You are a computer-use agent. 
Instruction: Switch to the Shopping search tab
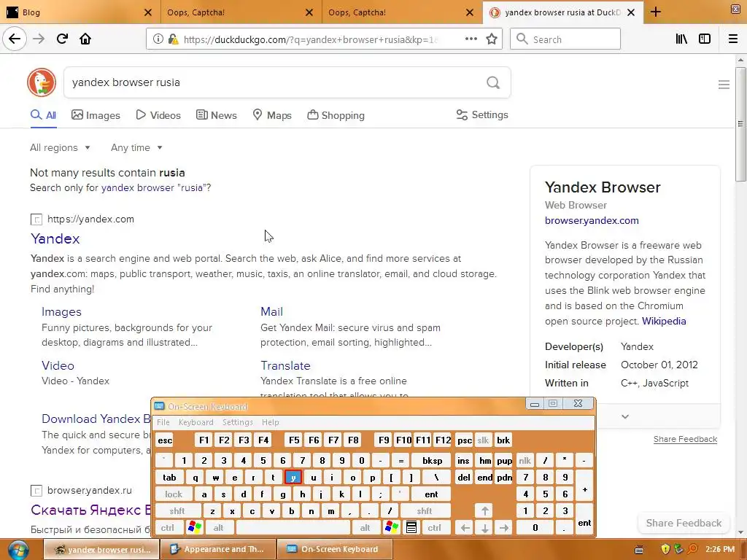coord(336,115)
